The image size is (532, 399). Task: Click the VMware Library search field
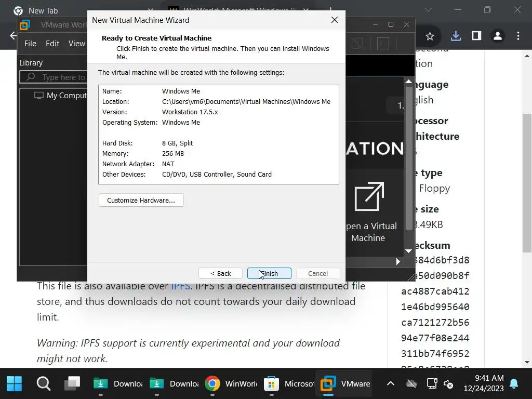point(54,77)
